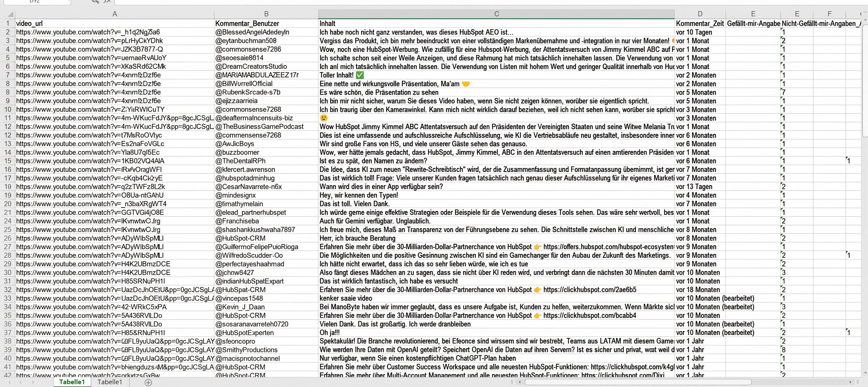Click the Nicht-Gefällt-mir-Angaben header cell
Image resolution: width=868 pixels, height=387 pixels.
point(821,23)
